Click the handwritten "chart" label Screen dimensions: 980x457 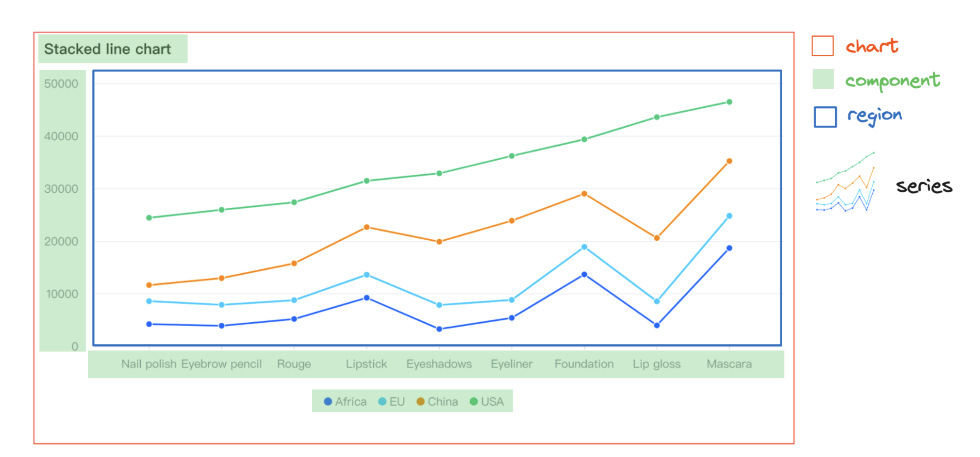872,46
